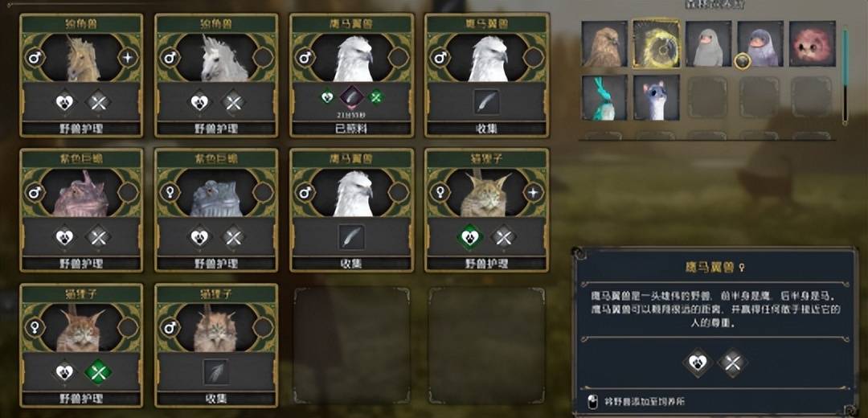Click the inventory scrollbar beside beast portraits

tap(845, 76)
